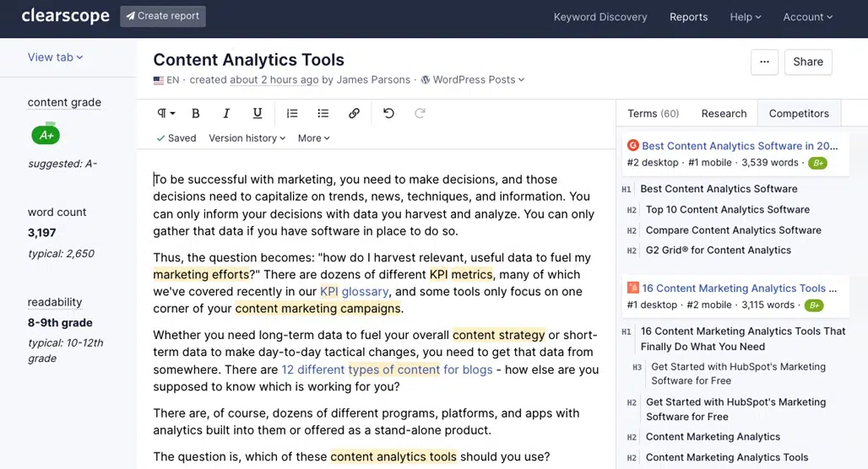Click the content grade label
The image size is (868, 469).
[64, 102]
